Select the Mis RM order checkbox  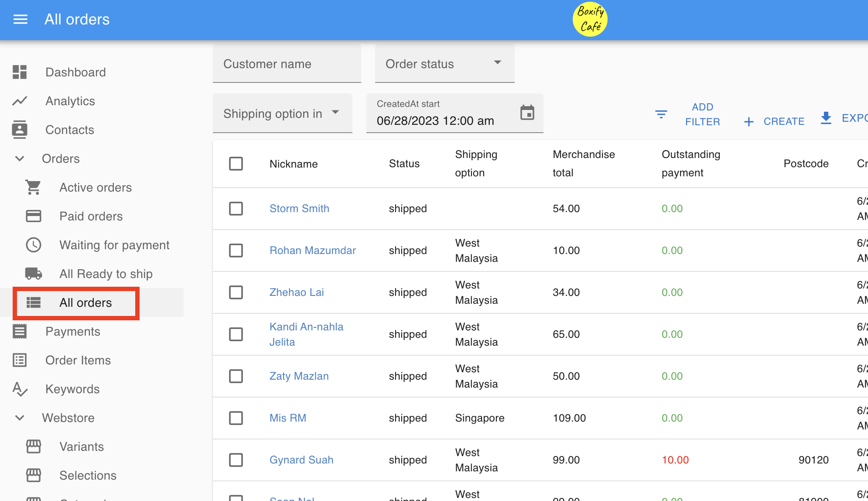pyautogui.click(x=236, y=418)
